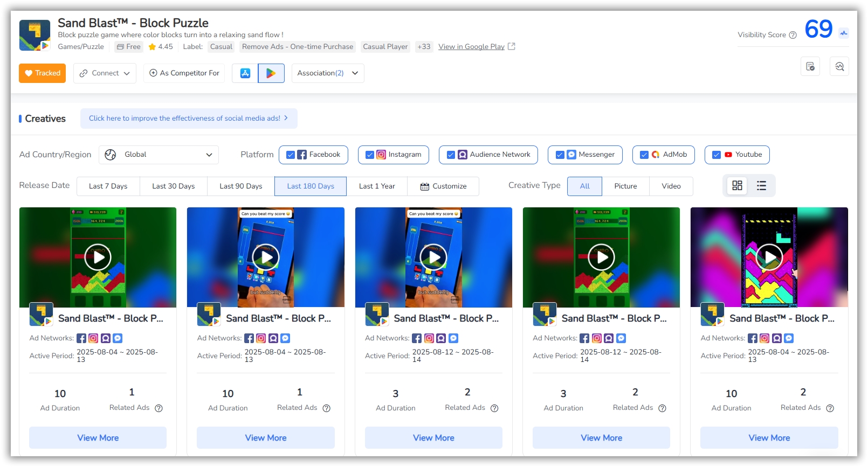Viewport: 868px width, 467px height.
Task: Switch to list view layout
Action: (x=761, y=186)
